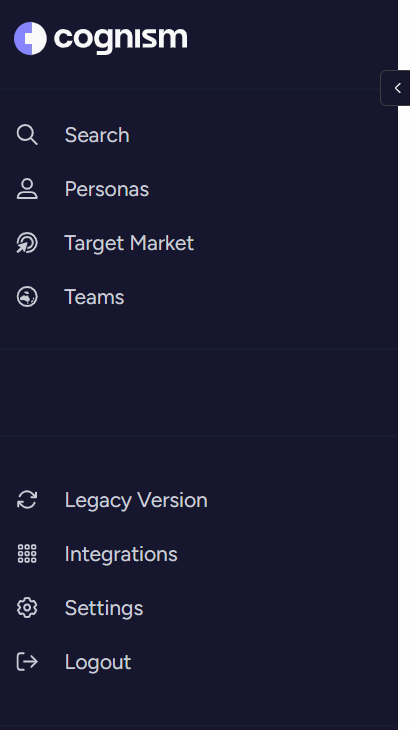Go to Target Market section
The width and height of the screenshot is (410, 730).
tap(129, 243)
